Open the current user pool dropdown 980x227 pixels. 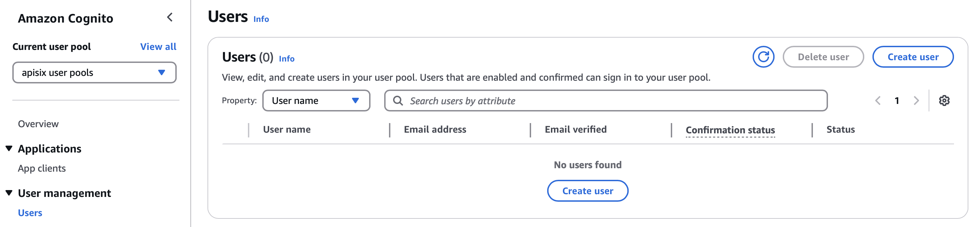pos(95,72)
